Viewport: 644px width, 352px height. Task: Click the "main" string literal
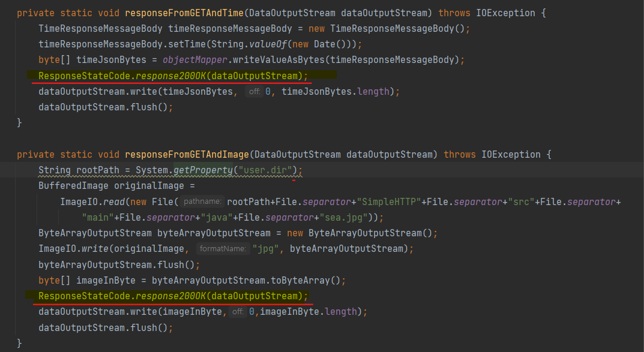click(x=98, y=218)
